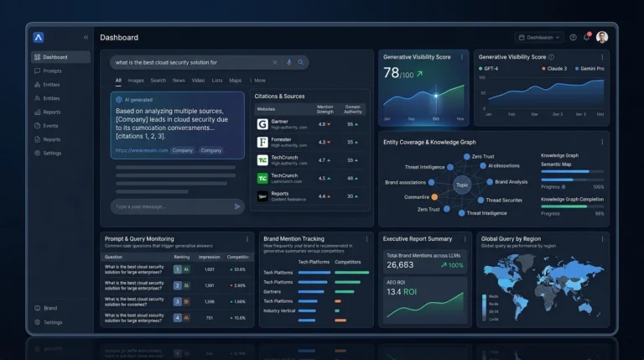Switch to the News results tab
The image size is (644, 360).
click(179, 81)
